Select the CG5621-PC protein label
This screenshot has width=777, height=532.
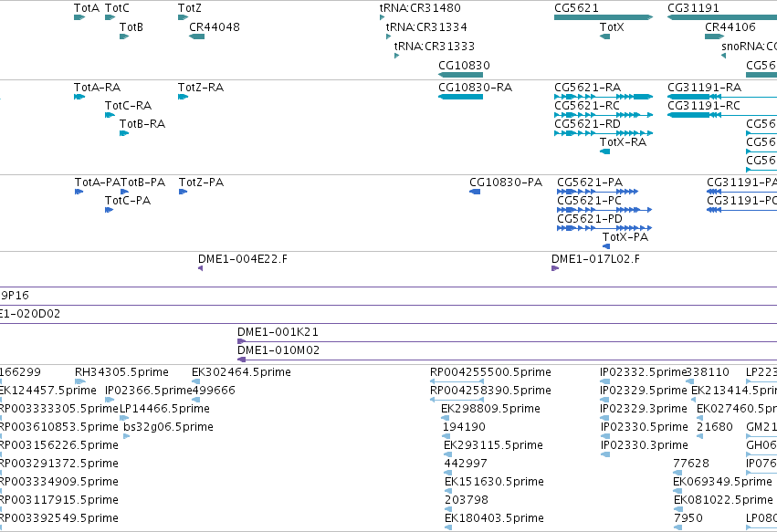[x=589, y=201]
